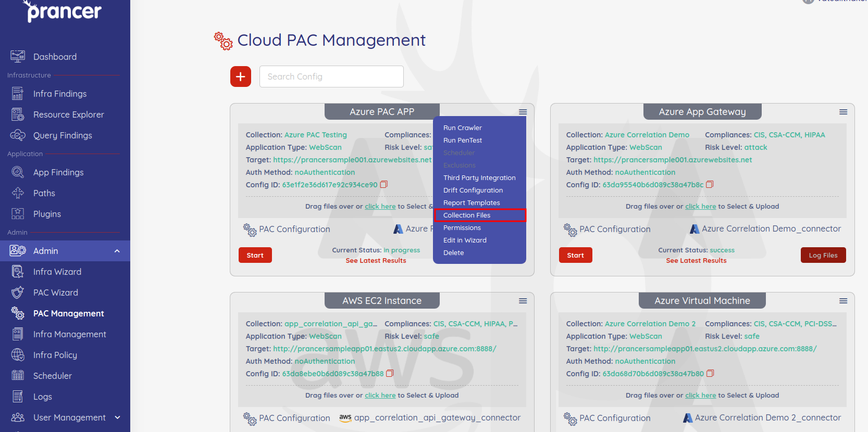Click the User Management people icon
Screen dimensions: 868x432
point(18,417)
